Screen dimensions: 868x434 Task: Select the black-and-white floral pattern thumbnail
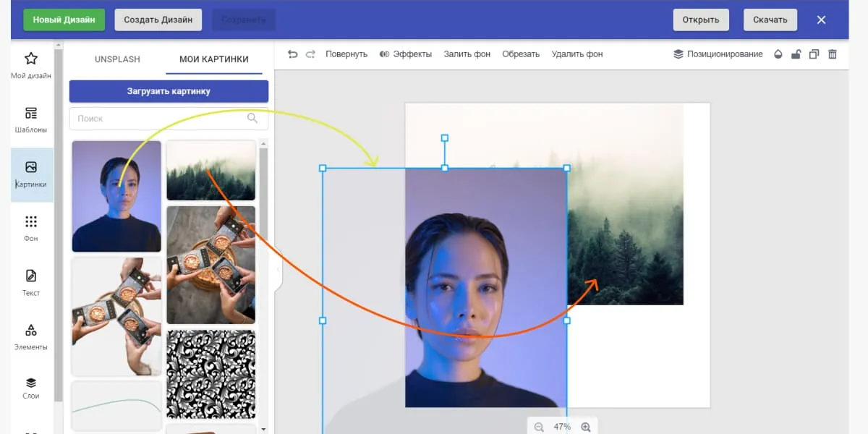[211, 374]
